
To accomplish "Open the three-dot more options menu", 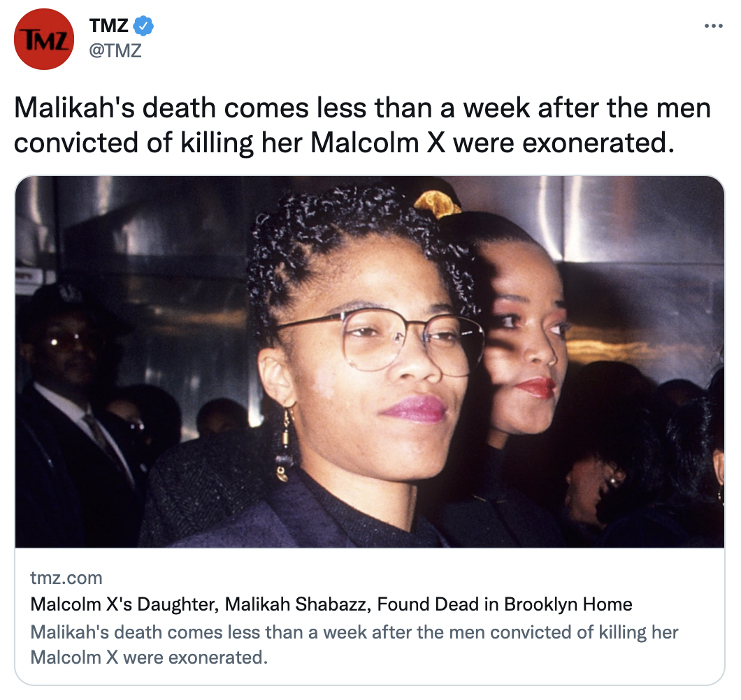I will pos(714,26).
